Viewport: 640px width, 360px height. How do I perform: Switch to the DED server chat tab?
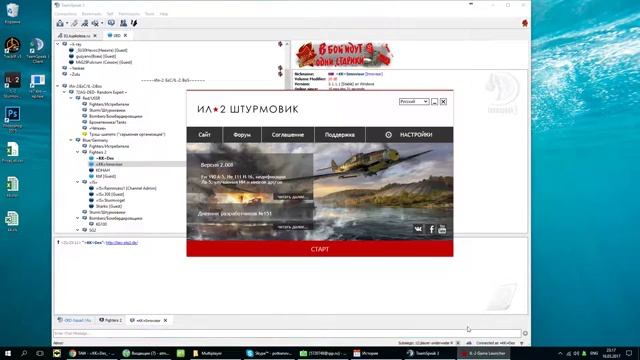click(x=75, y=320)
